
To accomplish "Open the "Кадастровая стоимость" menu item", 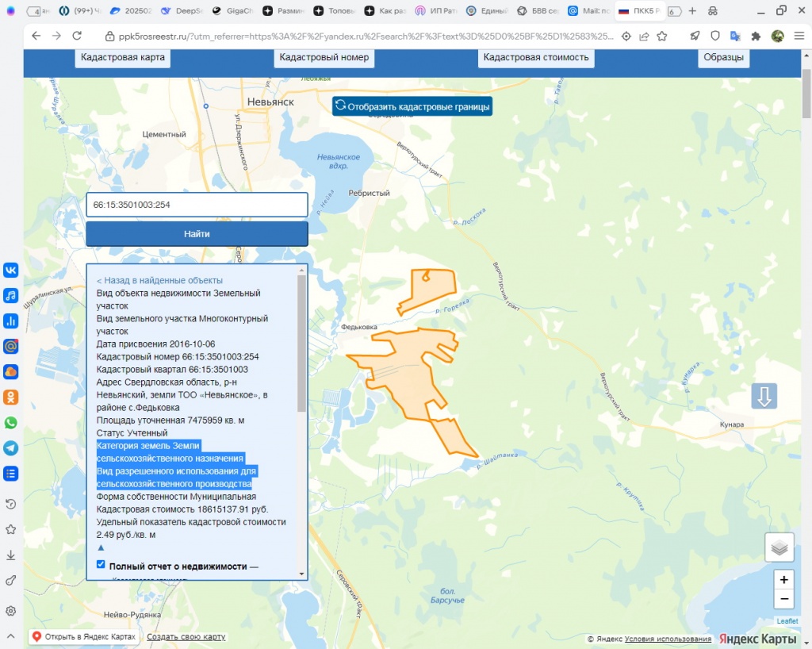I will pos(536,58).
